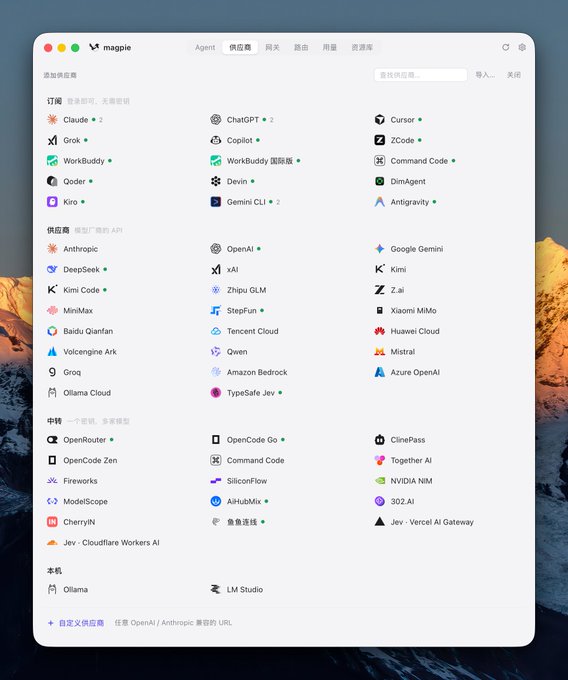Click the Qoder icon

[x=52, y=181]
